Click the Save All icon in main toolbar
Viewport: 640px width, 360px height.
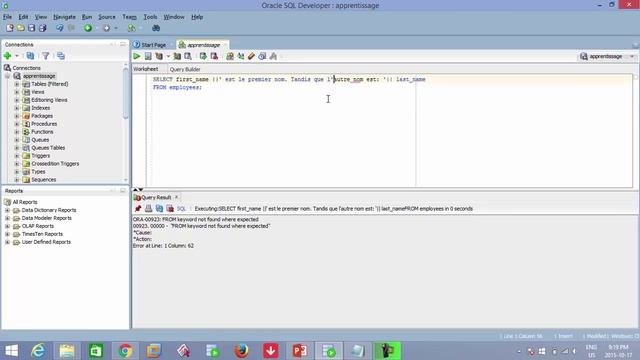pos(42,28)
